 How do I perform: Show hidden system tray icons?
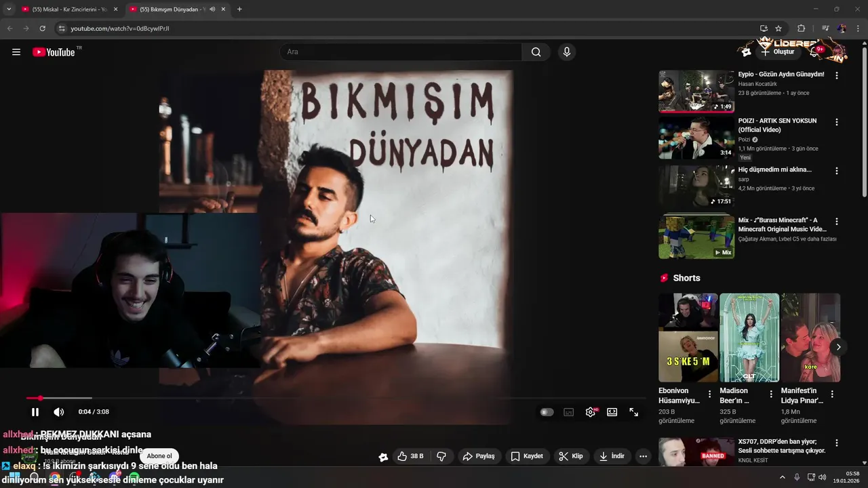point(782,477)
